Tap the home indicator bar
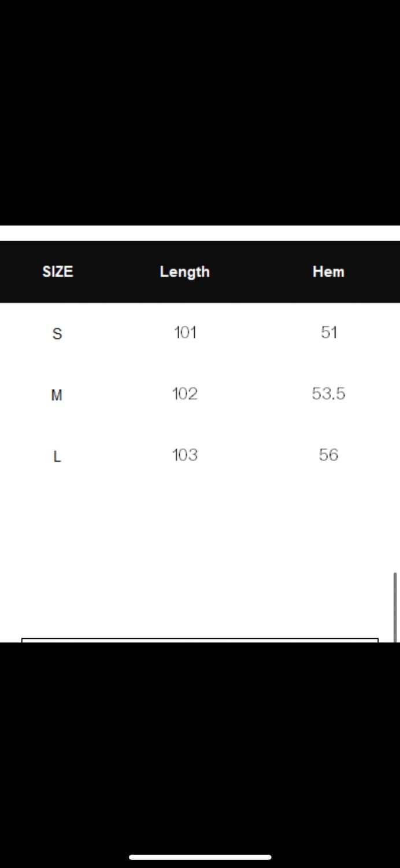The image size is (400, 868). coord(200,857)
